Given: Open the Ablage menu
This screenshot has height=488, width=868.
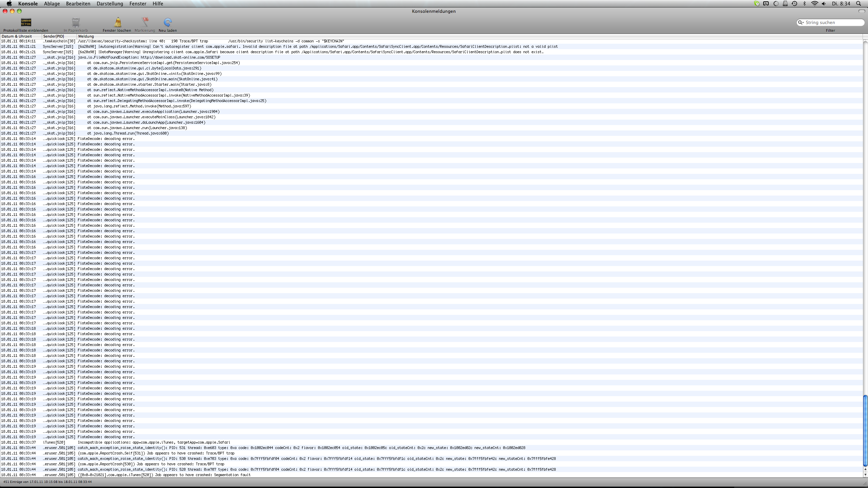Looking at the screenshot, I should point(52,4).
